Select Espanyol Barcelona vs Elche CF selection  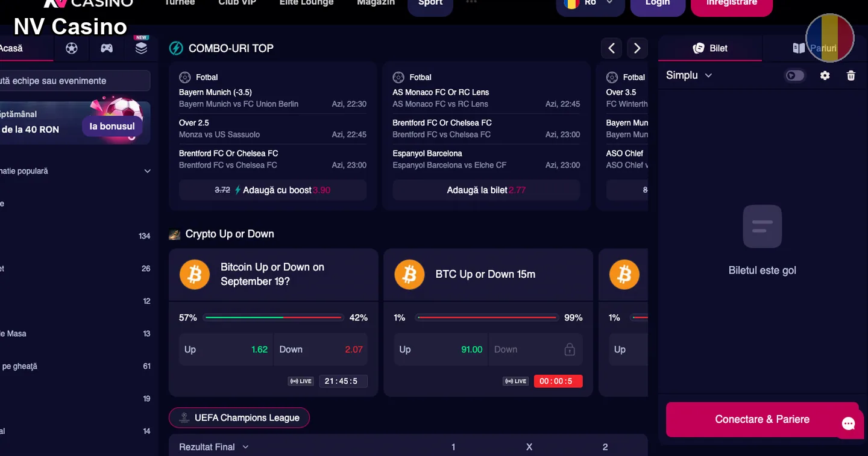[x=486, y=159]
